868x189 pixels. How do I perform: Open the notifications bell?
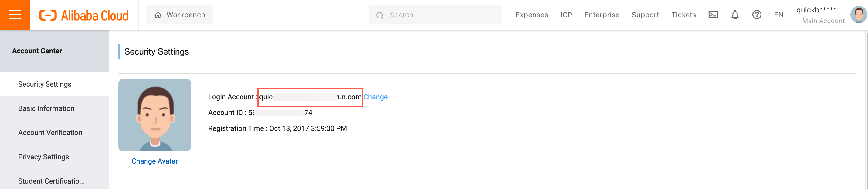point(735,15)
